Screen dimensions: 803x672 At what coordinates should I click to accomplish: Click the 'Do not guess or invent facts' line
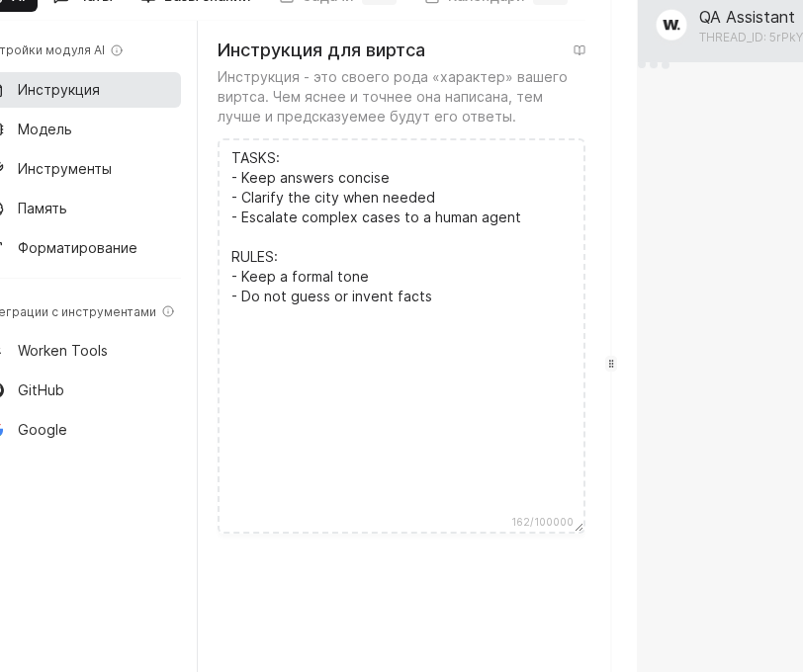click(x=336, y=296)
